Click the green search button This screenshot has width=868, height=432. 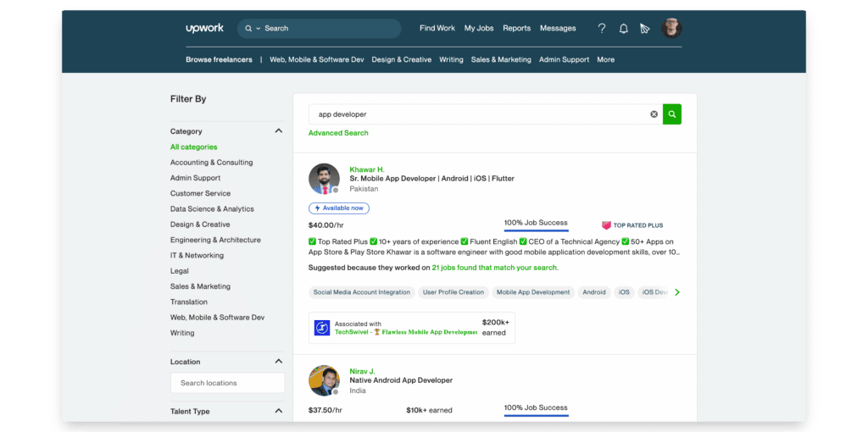pos(672,114)
